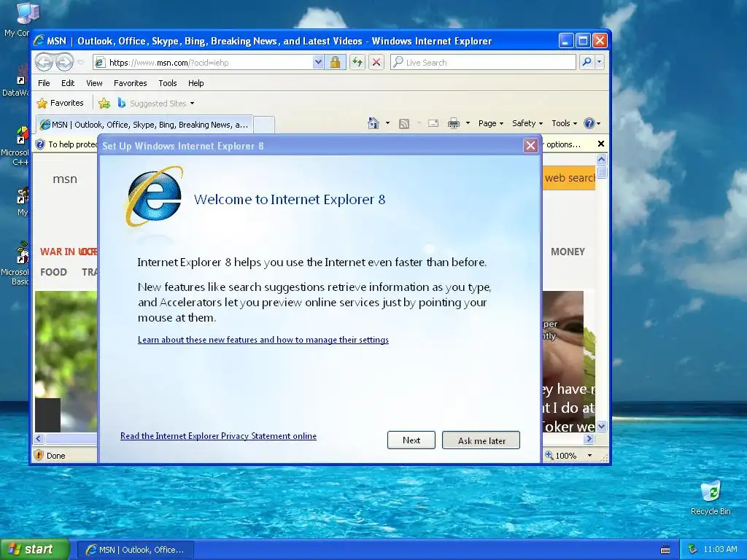Click the Print icon
The height and width of the screenshot is (560, 747).
tap(454, 124)
